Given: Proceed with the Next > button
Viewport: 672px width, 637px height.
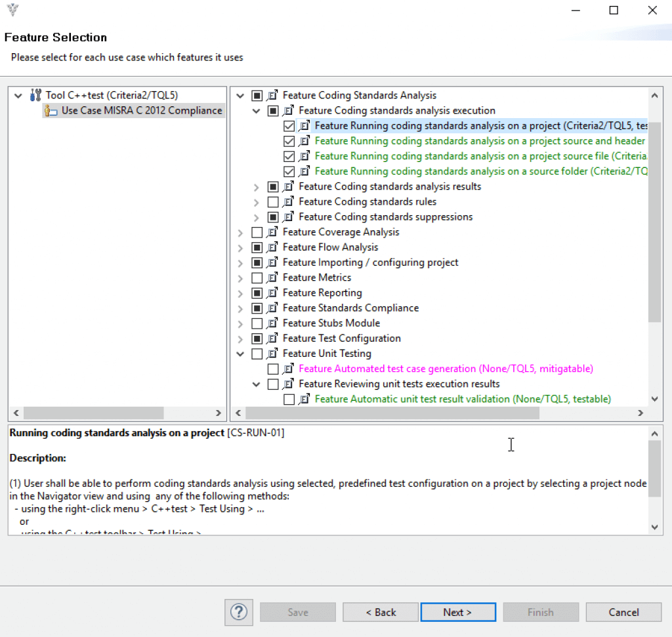Looking at the screenshot, I should (x=458, y=612).
